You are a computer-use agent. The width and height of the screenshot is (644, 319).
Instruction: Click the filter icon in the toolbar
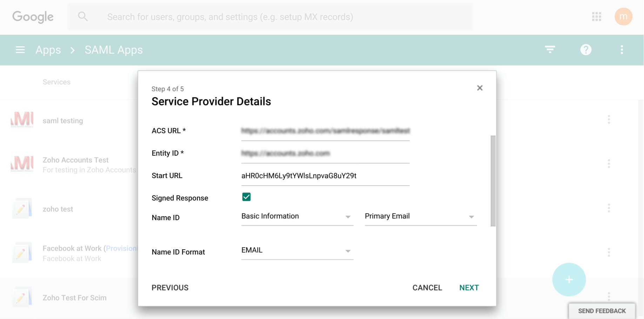click(x=550, y=50)
